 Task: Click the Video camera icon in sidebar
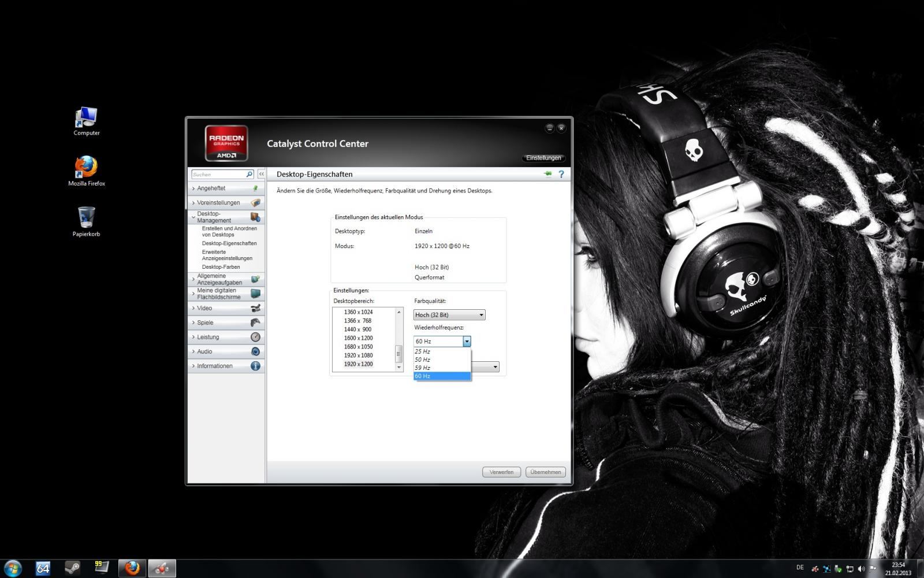[255, 308]
